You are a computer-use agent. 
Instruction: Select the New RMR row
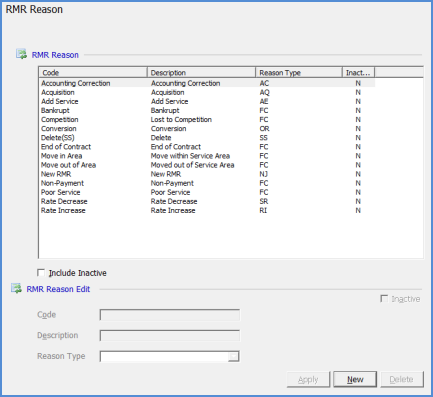207,174
